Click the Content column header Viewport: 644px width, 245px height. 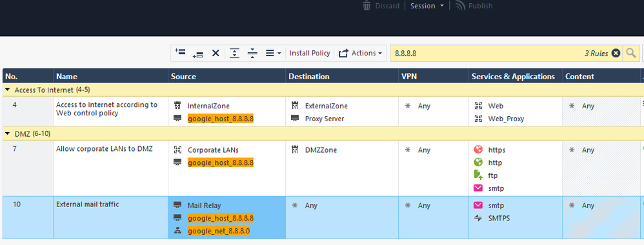click(601, 76)
